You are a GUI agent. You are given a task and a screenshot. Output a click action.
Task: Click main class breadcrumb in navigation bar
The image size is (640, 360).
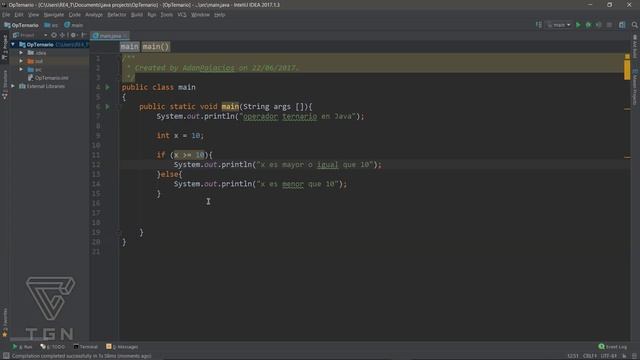(74, 25)
